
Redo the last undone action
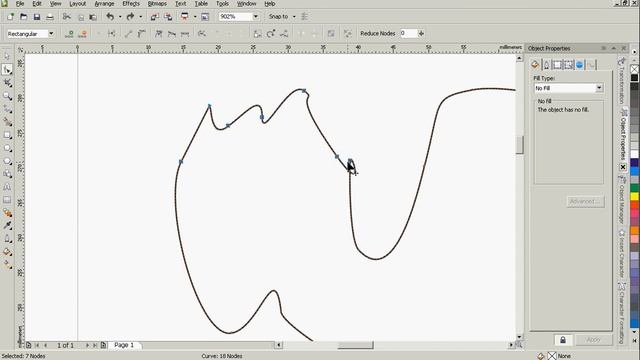(x=130, y=17)
